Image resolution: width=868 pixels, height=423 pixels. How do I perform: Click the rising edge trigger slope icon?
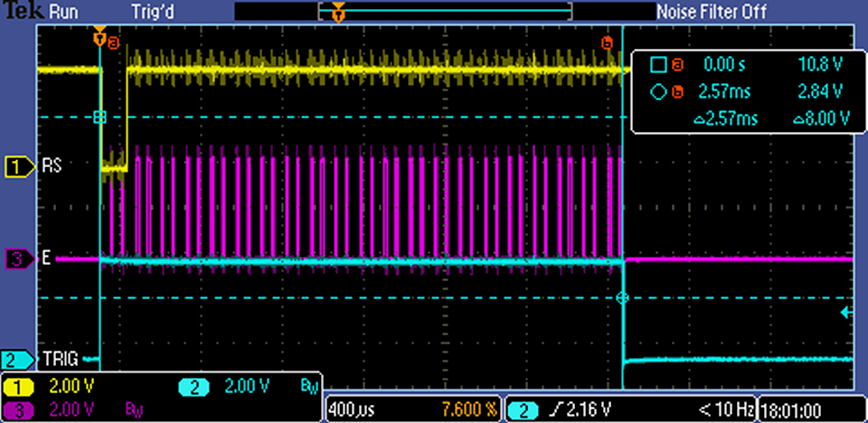pyautogui.click(x=551, y=411)
